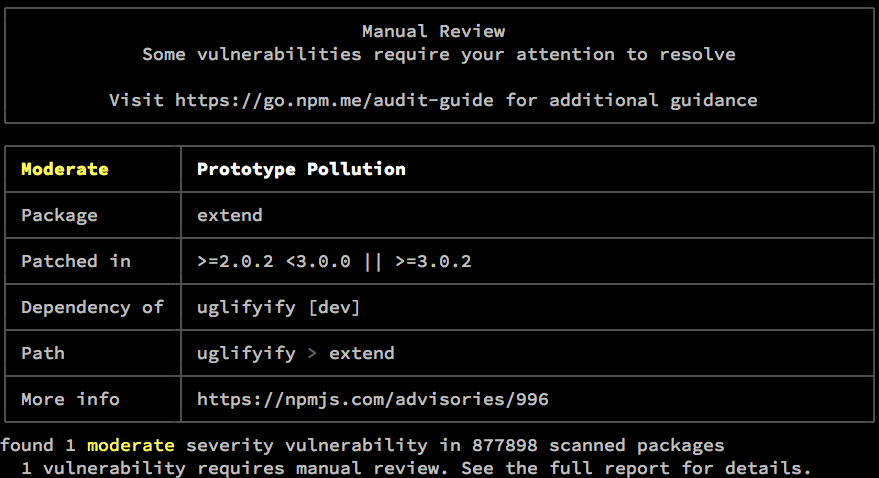Click the 'Package' row label
879x478 pixels.
tap(59, 215)
